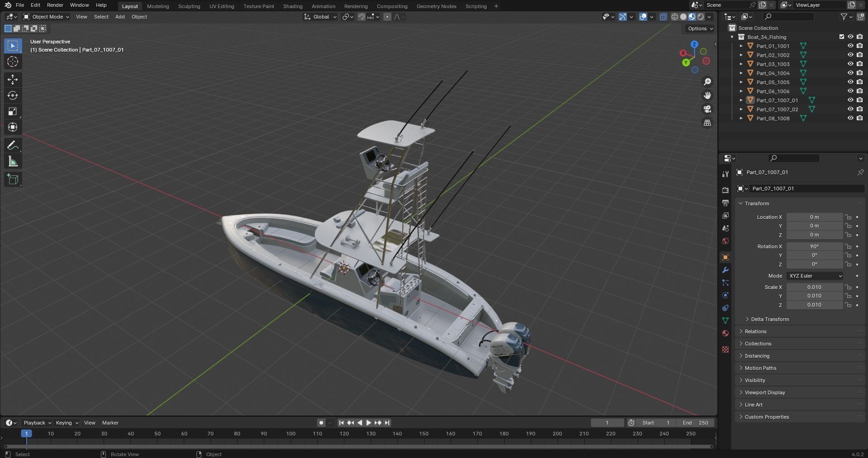Open the Texture properties tab
The width and height of the screenshot is (868, 458).
[x=725, y=349]
